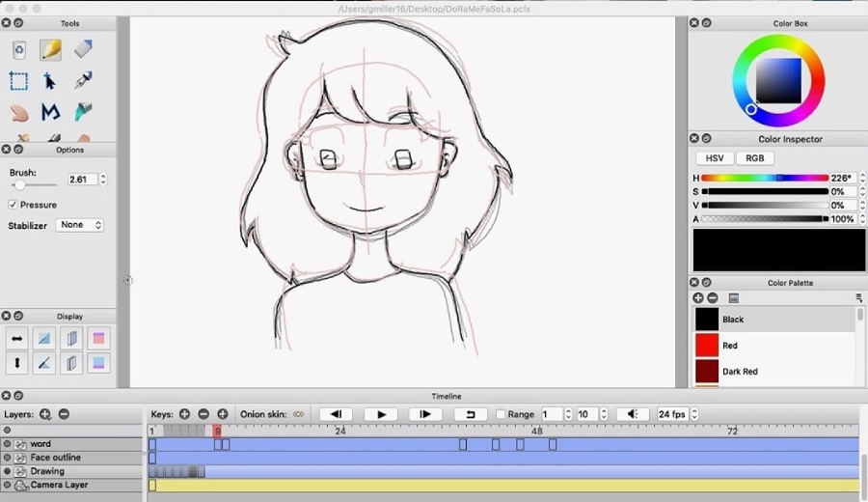868x502 pixels.
Task: Switch to the RGB tab
Action: click(x=754, y=158)
